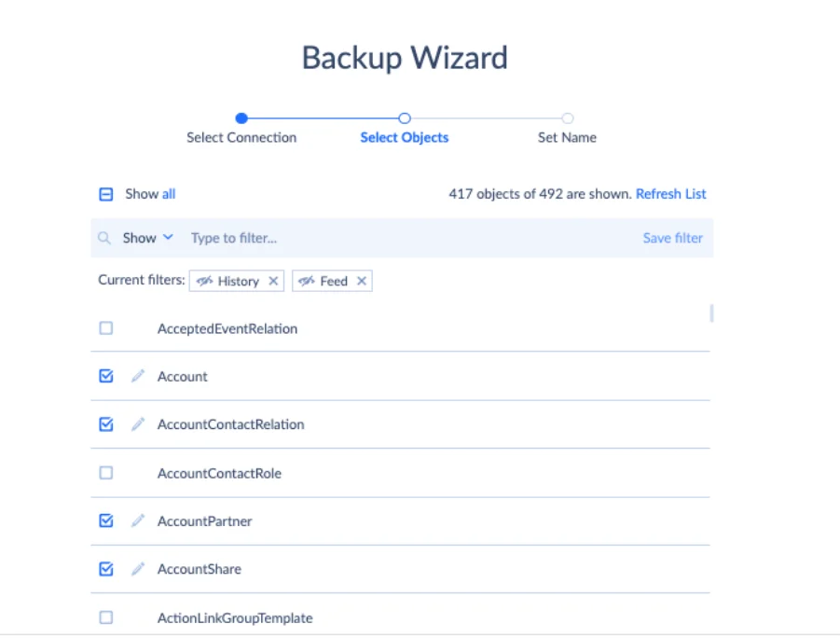The image size is (840, 638).
Task: Select the ActionLinkGroupTemplate row name
Action: click(x=235, y=618)
